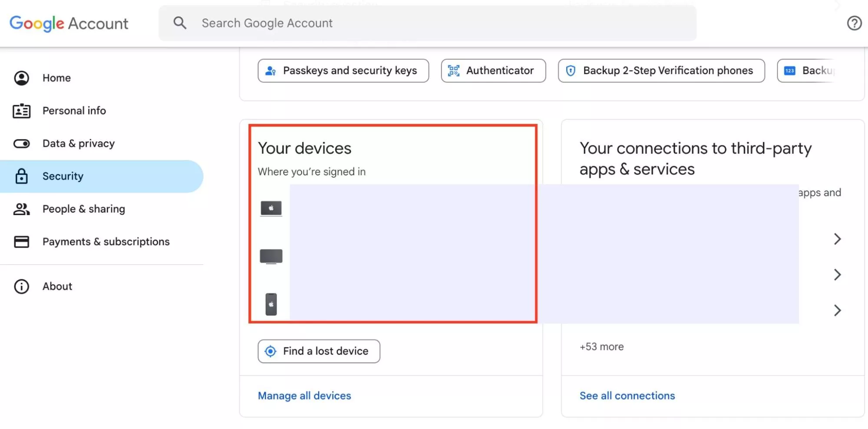Click the Find a lost device button
The width and height of the screenshot is (868, 429).
tap(319, 351)
